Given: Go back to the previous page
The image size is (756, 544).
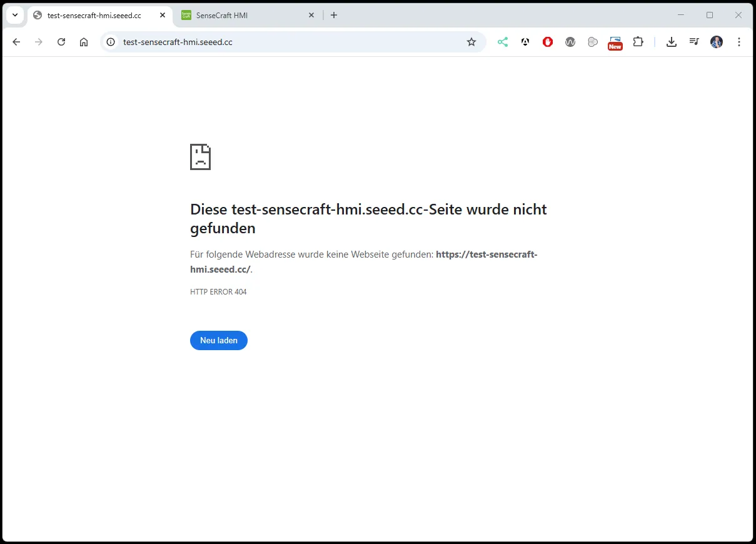Looking at the screenshot, I should click(x=16, y=42).
